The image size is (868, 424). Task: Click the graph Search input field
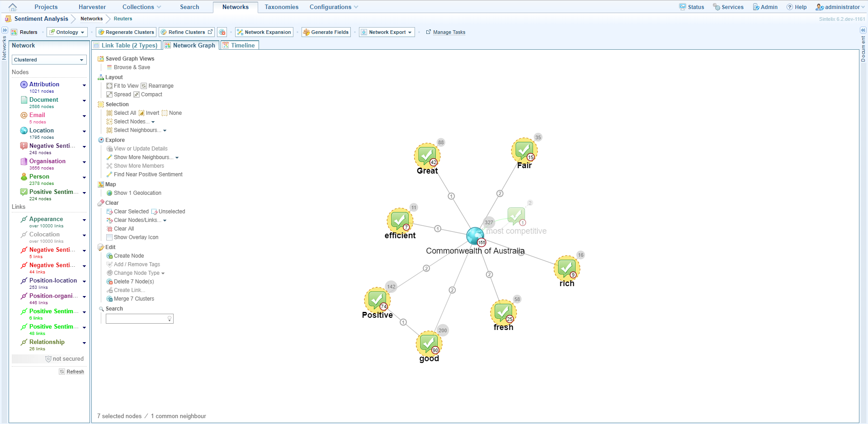pos(136,319)
